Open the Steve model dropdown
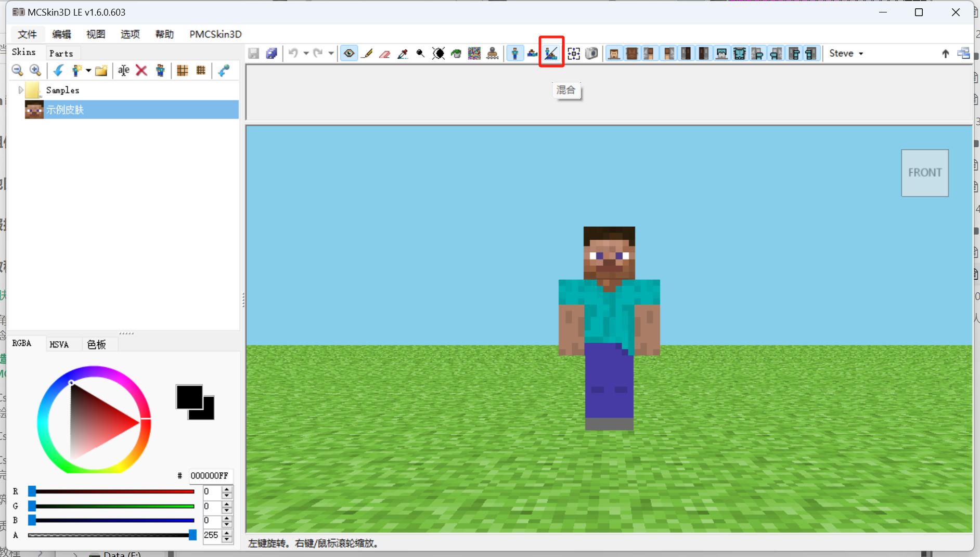 (x=846, y=53)
